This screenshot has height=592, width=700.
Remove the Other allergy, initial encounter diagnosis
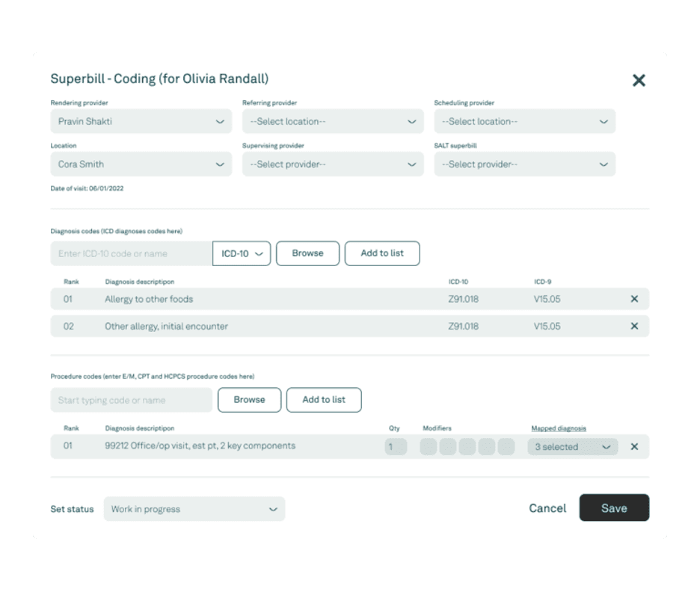[634, 326]
